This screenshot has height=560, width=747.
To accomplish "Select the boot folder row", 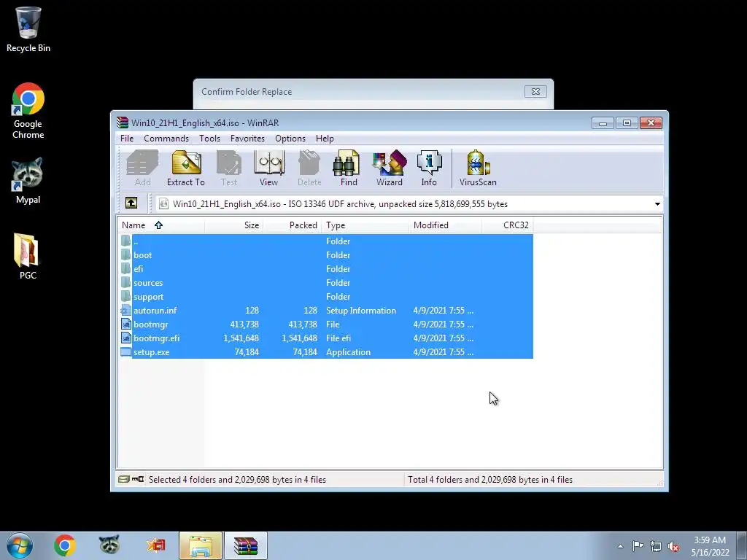I will click(x=326, y=254).
